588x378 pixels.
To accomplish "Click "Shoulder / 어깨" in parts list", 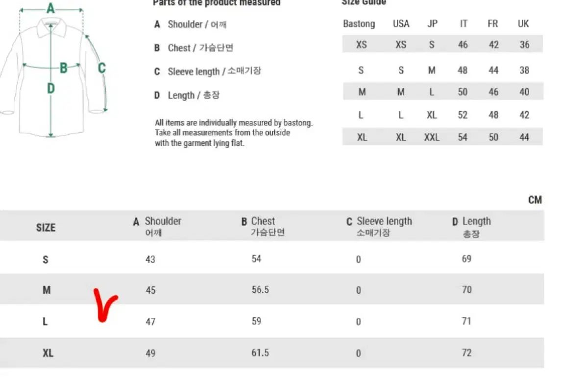I will (x=197, y=24).
